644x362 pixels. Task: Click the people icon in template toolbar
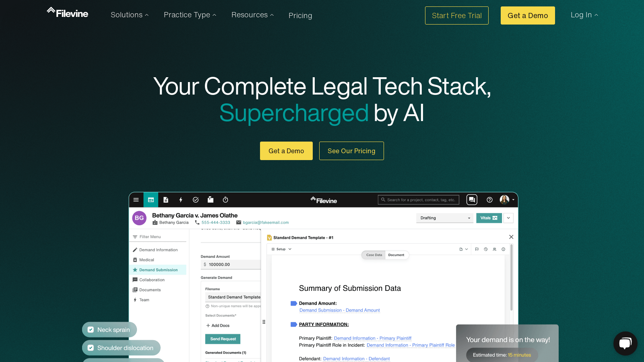(495, 249)
